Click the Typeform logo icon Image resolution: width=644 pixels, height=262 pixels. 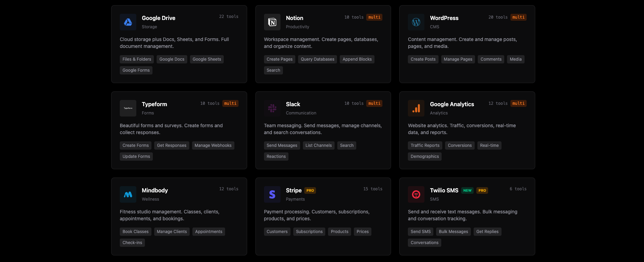click(128, 108)
